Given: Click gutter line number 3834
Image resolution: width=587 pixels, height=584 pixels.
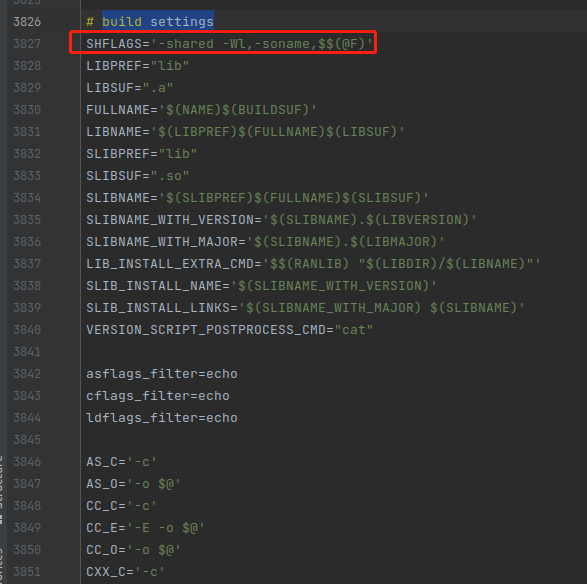Looking at the screenshot, I should point(27,198).
